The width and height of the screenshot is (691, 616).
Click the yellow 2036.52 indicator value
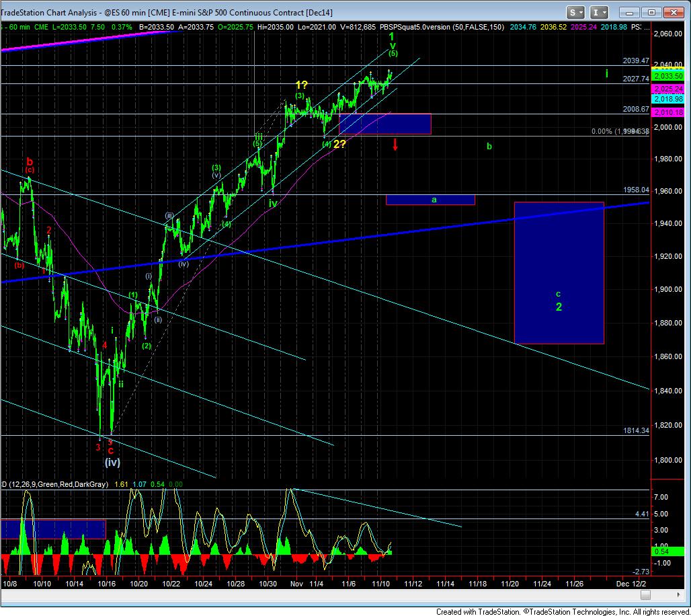553,27
